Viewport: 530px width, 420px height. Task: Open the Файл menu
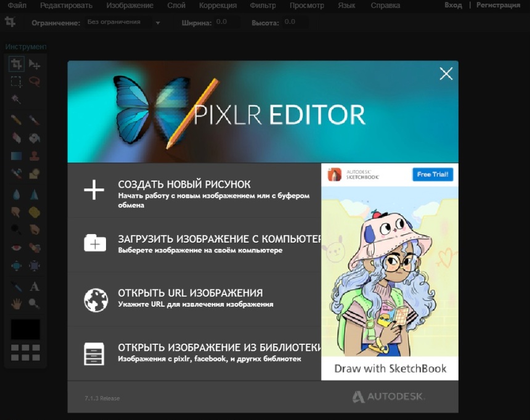pyautogui.click(x=17, y=6)
